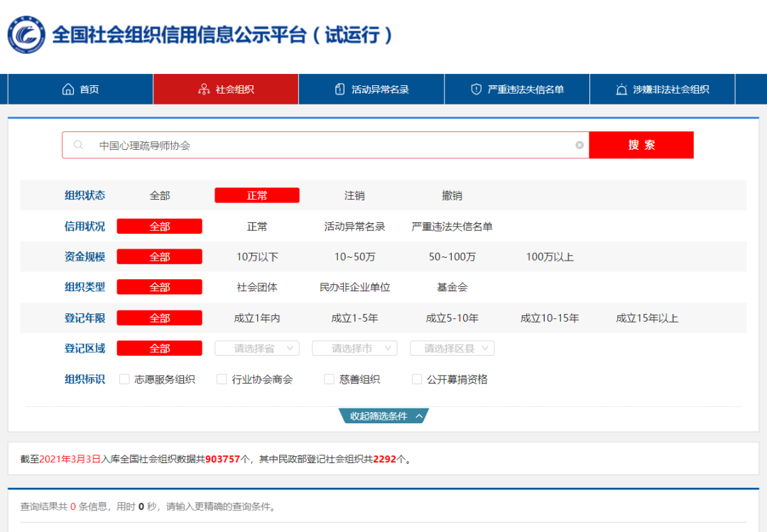Filter credit status by 活动异常名录

[354, 226]
